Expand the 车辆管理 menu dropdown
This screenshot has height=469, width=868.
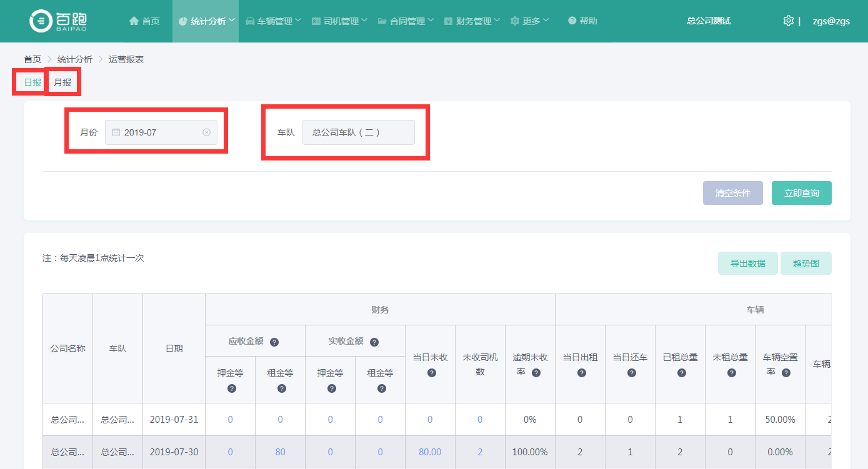coord(273,21)
